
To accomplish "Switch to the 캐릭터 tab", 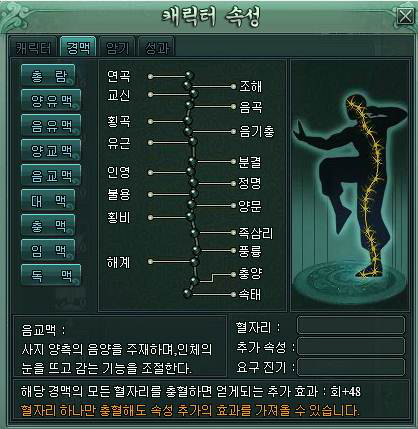I will click(34, 47).
